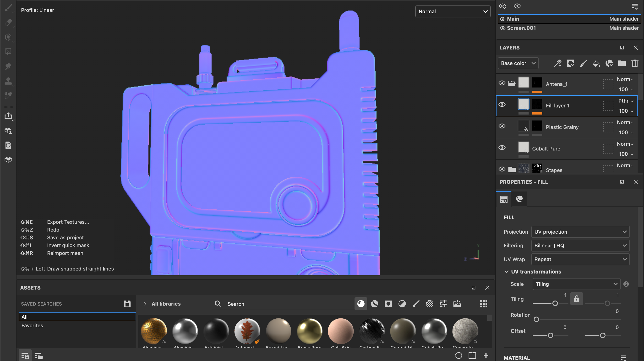This screenshot has width=644, height=361.
Task: Switch assets to grid view size
Action: tap(484, 304)
